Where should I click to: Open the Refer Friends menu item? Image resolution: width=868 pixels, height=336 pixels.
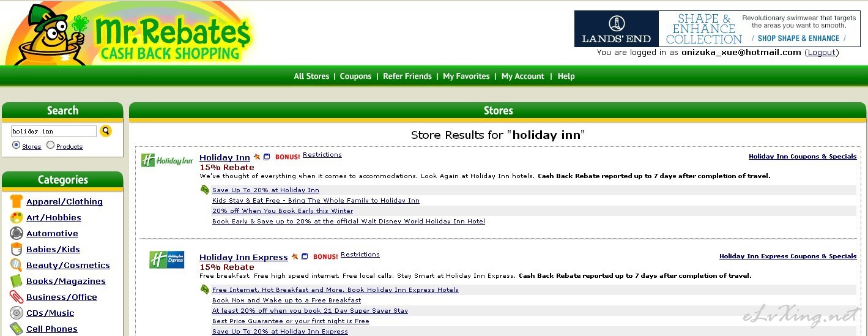pyautogui.click(x=407, y=77)
